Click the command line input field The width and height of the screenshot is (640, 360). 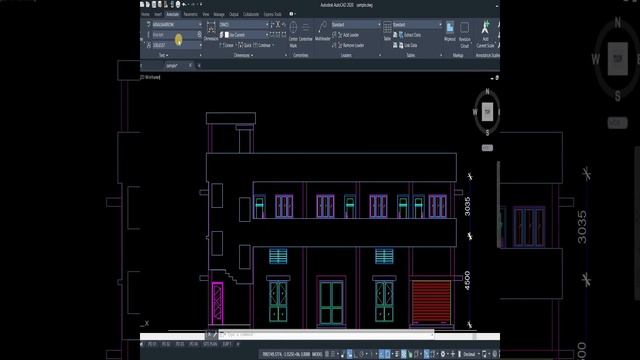pos(327,335)
